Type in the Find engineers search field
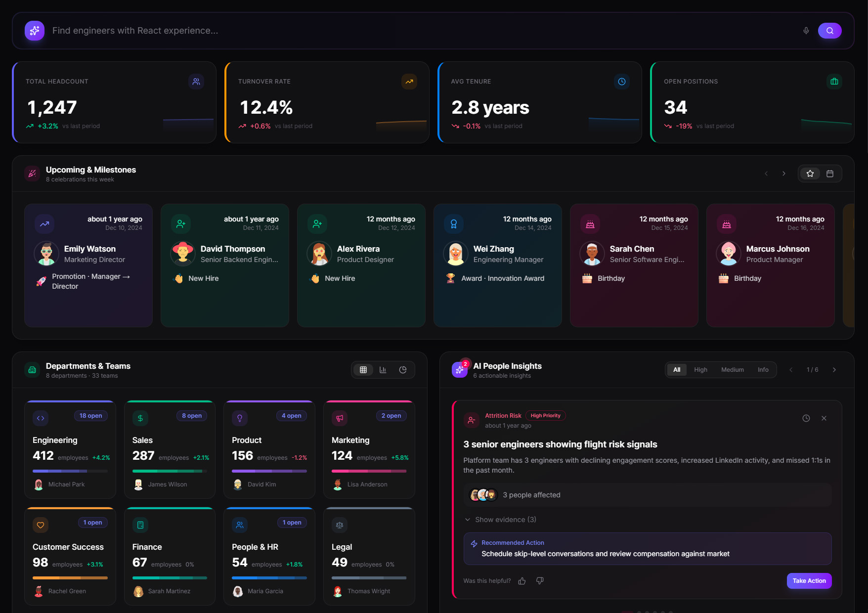The width and height of the screenshot is (868, 613). coord(297,30)
